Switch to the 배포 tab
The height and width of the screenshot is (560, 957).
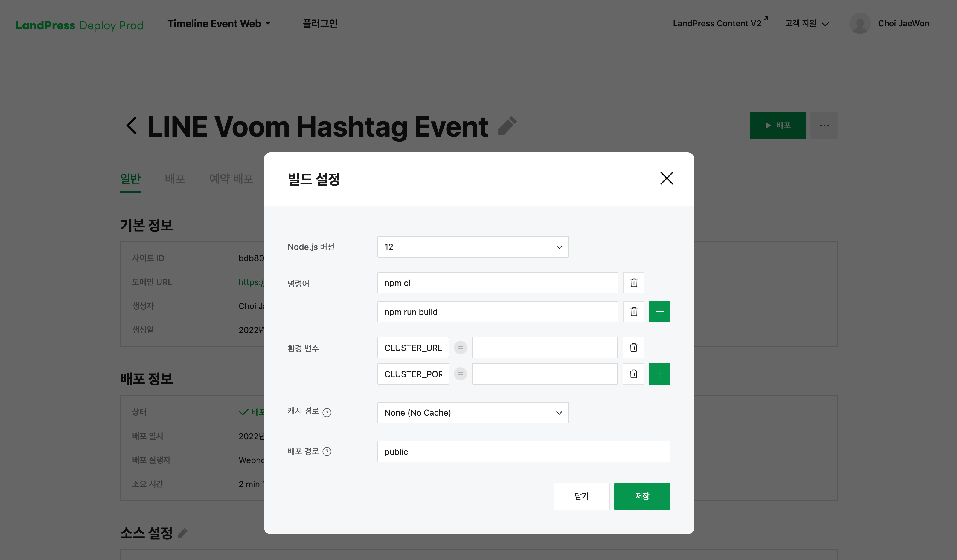[x=175, y=179]
